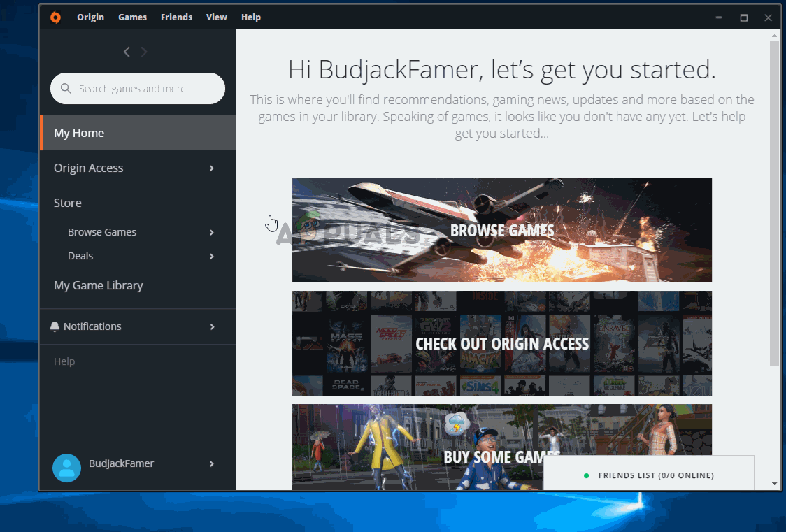Open the Help menu in menu bar

[x=250, y=17]
